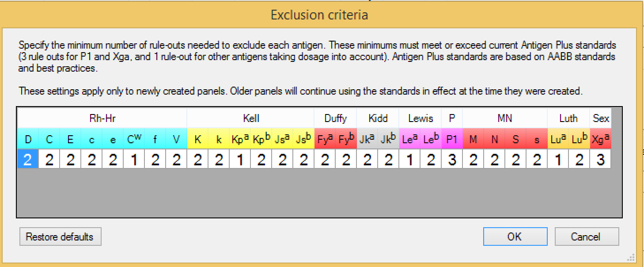Select the Jka antigen value cell

click(367, 159)
